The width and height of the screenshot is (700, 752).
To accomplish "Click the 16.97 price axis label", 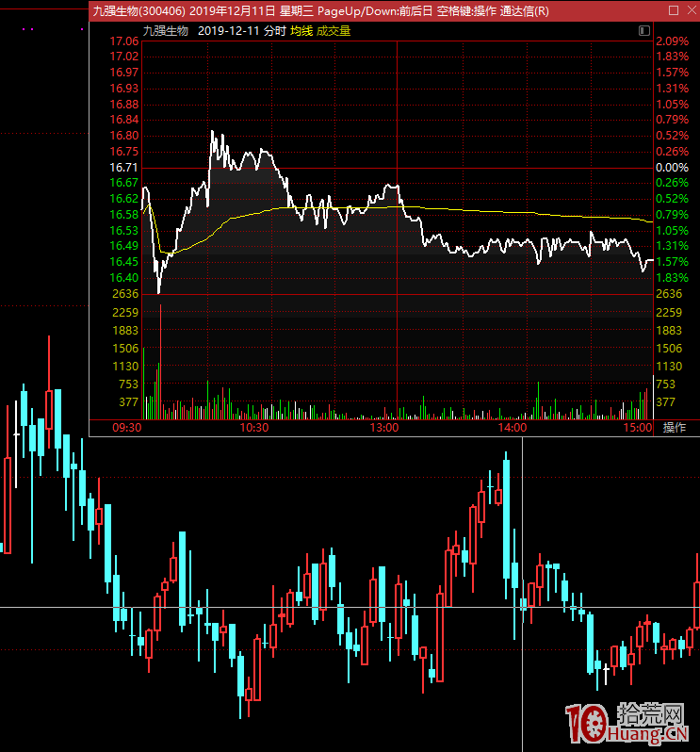I will [x=124, y=73].
